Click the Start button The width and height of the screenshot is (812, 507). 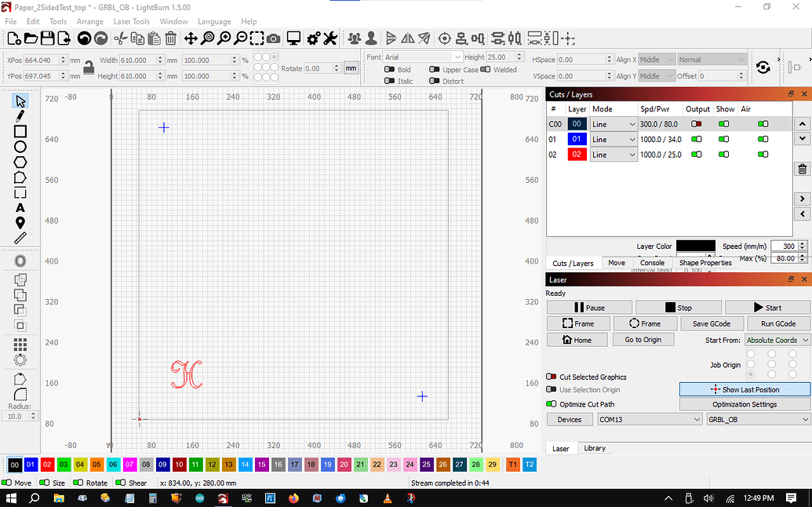click(767, 308)
